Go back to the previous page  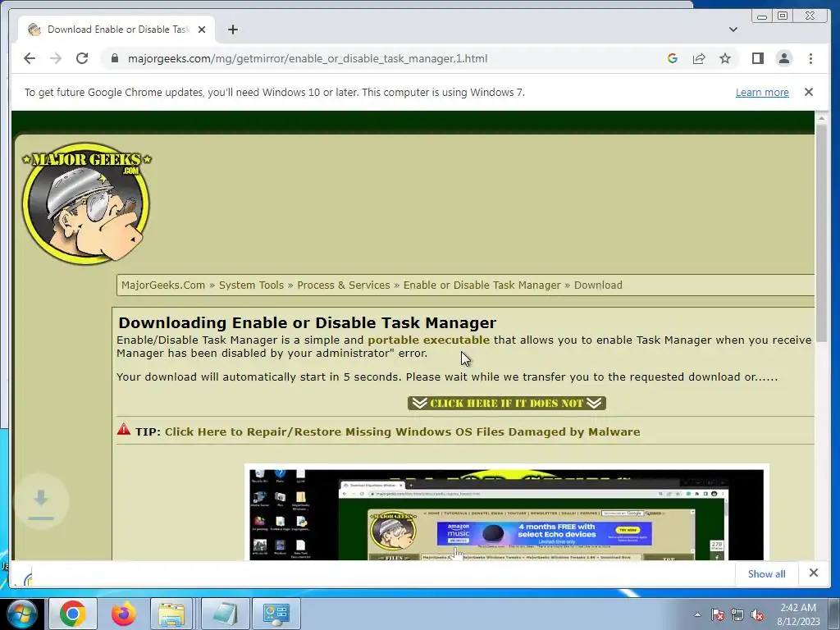30,58
